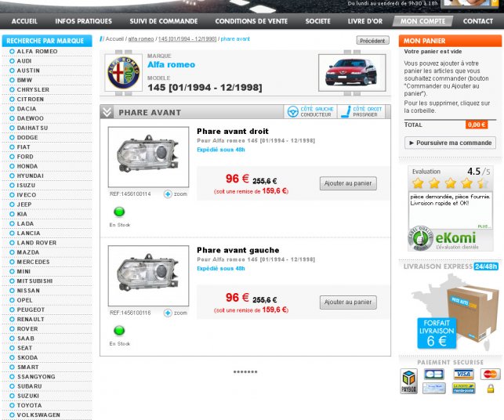Open the 145 [01/1994 - 12/1998] breadcrumb
The image size is (504, 420).
(x=187, y=39)
